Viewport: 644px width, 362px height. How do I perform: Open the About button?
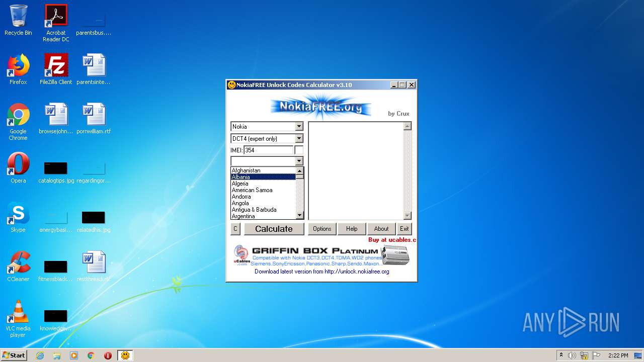point(381,229)
